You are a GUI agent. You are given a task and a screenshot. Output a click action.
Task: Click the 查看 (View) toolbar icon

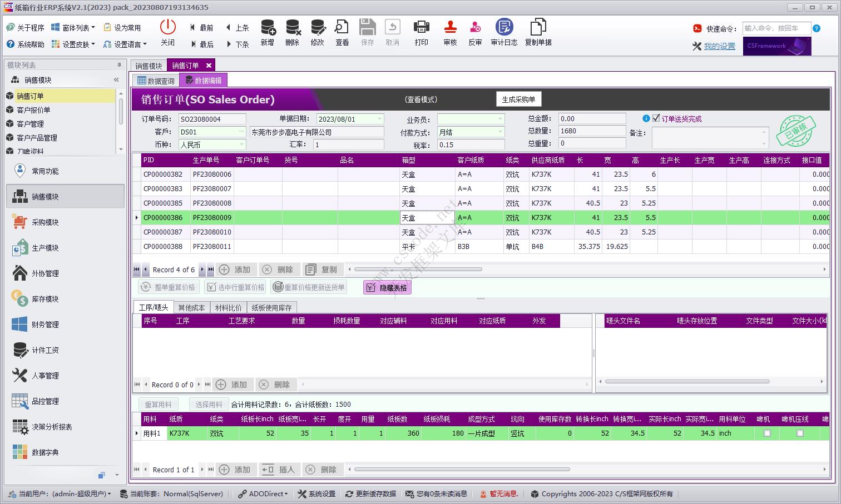pos(342,27)
